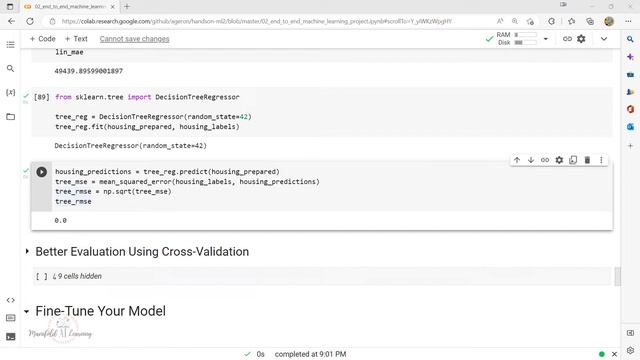
Task: Open more cell actions menu
Action: (x=601, y=160)
